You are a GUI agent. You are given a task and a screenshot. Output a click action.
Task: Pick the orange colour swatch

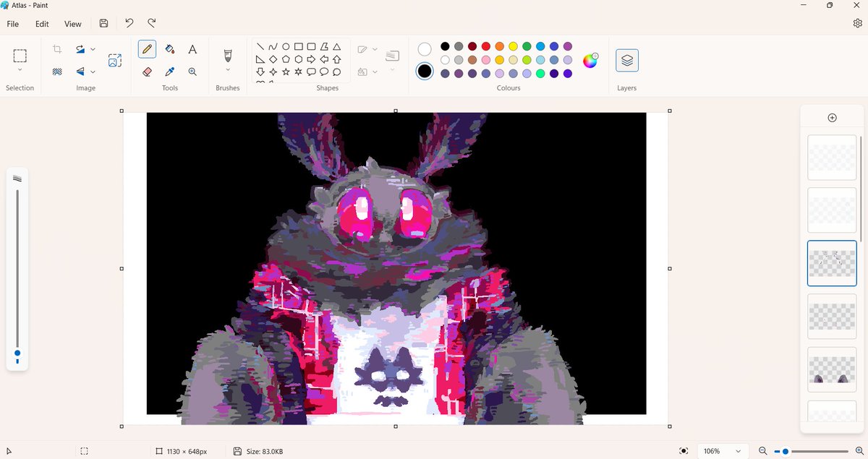pos(499,46)
